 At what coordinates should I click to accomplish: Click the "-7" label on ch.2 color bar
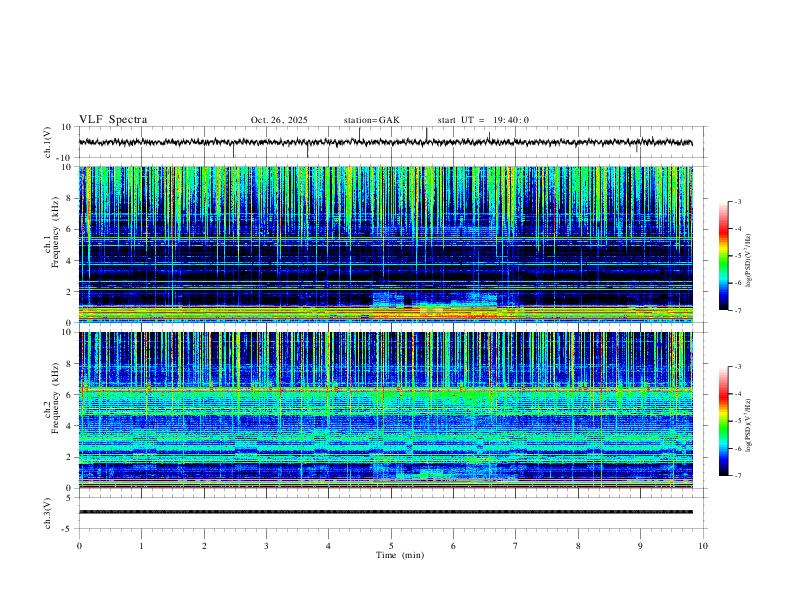click(738, 475)
